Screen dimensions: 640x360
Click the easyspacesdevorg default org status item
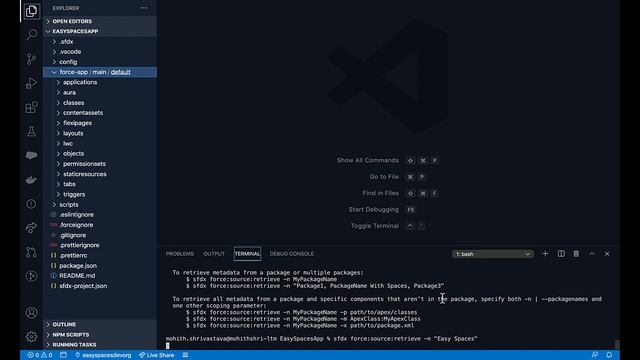click(x=103, y=355)
